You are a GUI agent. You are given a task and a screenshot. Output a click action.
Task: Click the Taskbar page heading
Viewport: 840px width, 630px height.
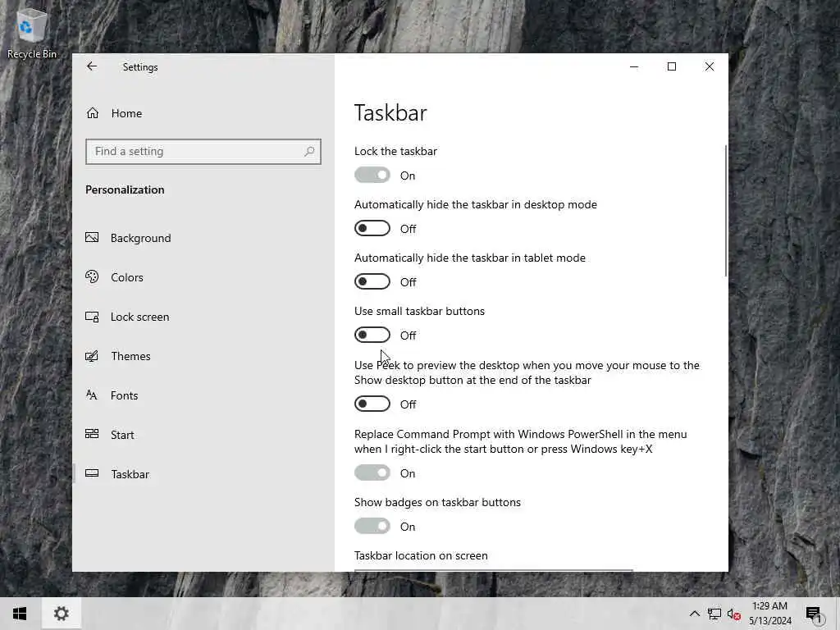click(390, 113)
